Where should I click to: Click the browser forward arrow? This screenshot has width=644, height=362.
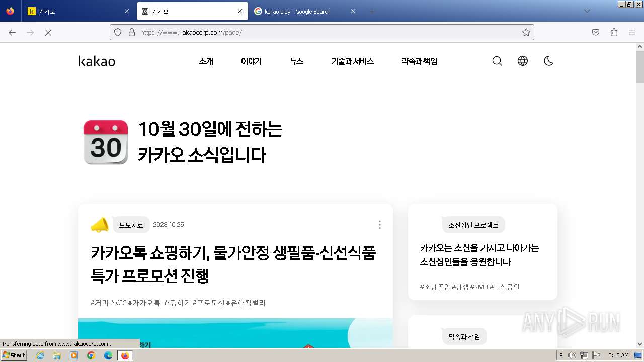click(30, 32)
